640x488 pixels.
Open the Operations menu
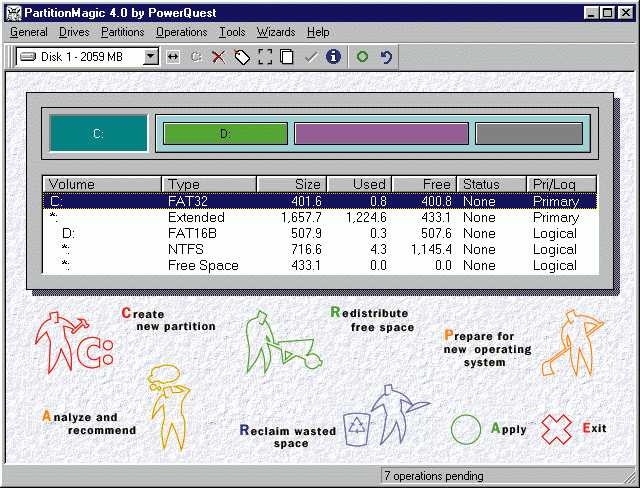click(x=181, y=32)
